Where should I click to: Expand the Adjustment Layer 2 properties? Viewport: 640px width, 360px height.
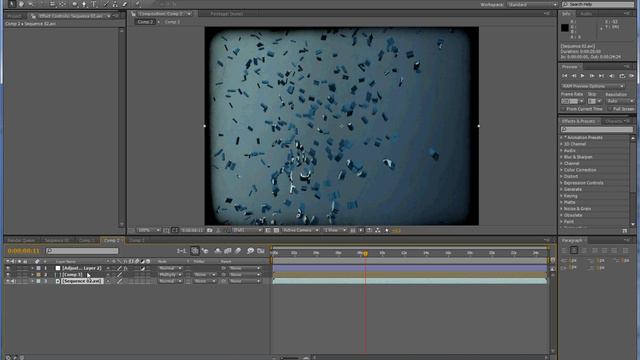(x=32, y=268)
